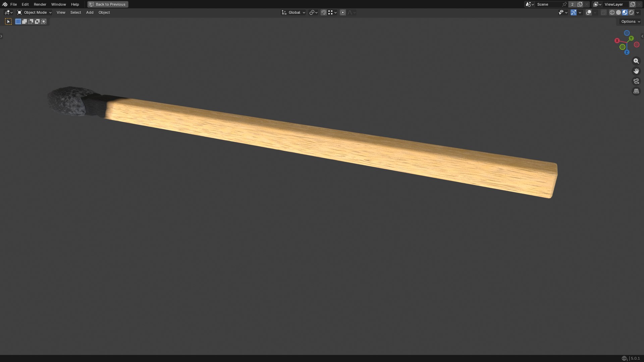
Task: Switch to Material Preview shading
Action: point(625,12)
